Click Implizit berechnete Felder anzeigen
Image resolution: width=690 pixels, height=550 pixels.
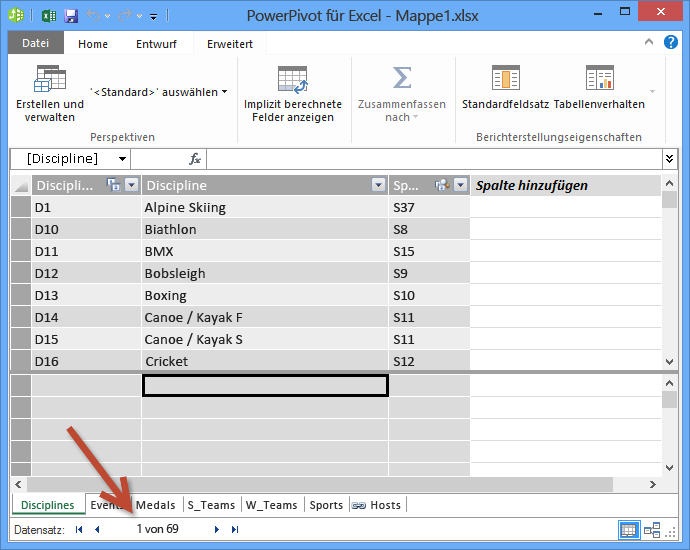293,94
